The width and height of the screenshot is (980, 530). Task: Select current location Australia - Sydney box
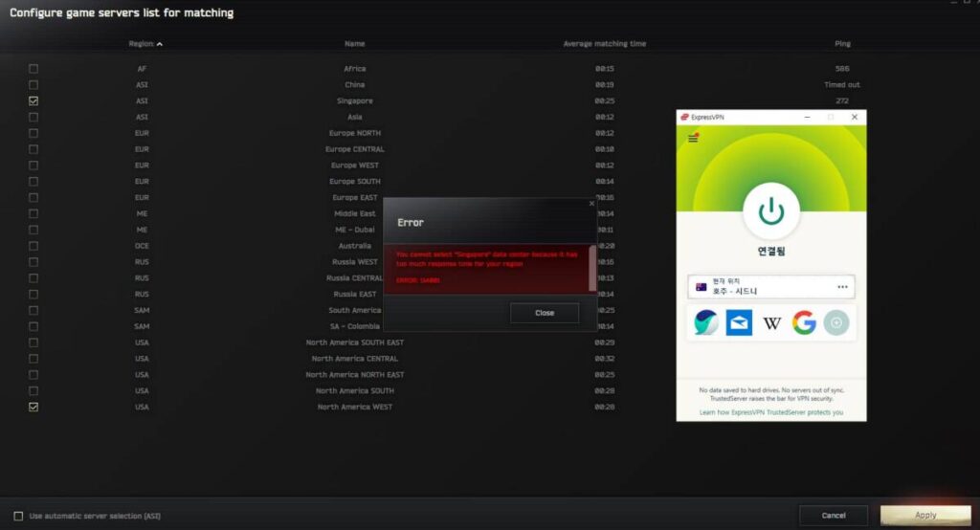click(x=766, y=287)
